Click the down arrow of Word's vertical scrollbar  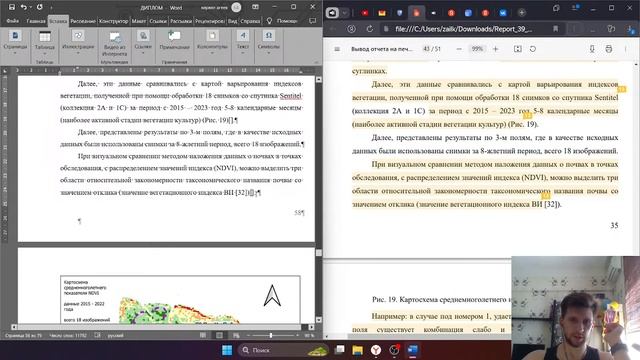coord(319,320)
